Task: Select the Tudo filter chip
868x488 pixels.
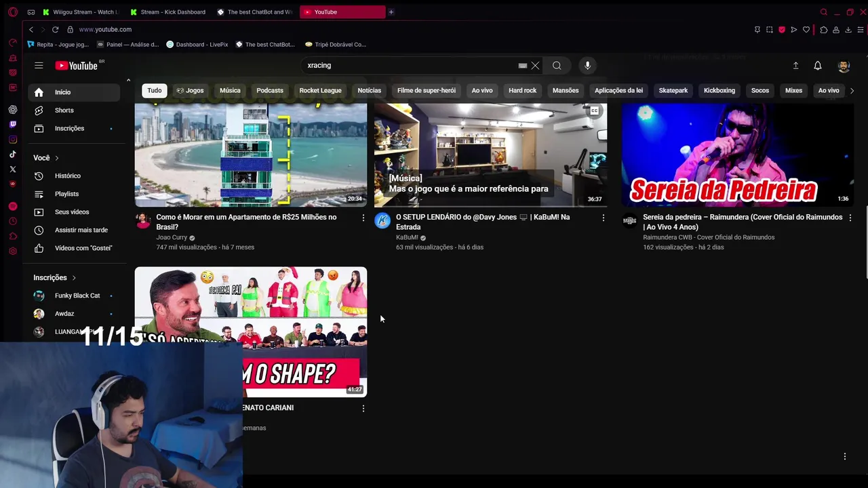Action: (x=155, y=91)
